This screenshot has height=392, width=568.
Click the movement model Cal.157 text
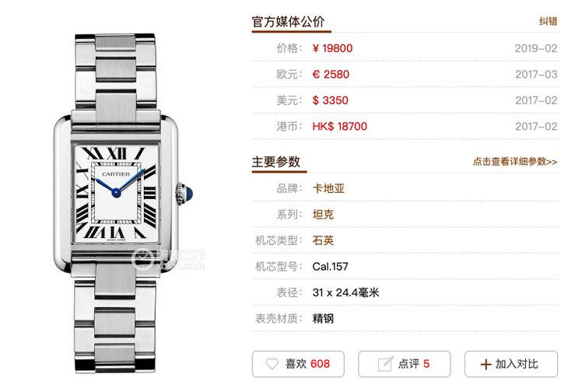coord(330,267)
